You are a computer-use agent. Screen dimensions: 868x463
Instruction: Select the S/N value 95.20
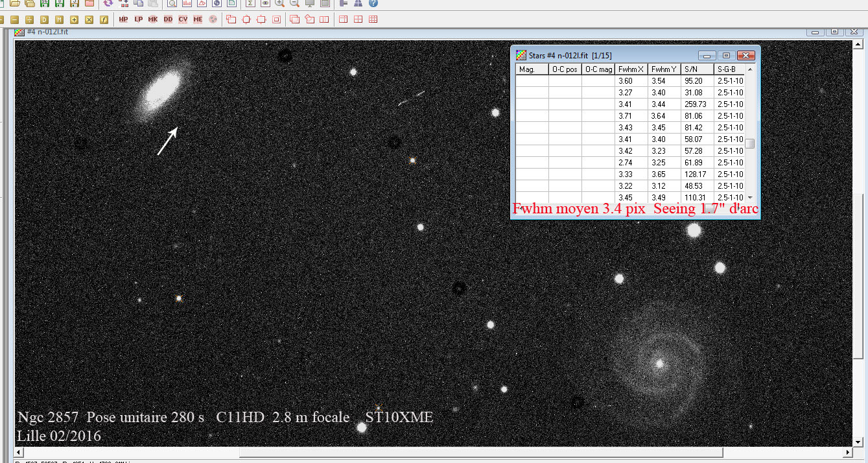698,81
